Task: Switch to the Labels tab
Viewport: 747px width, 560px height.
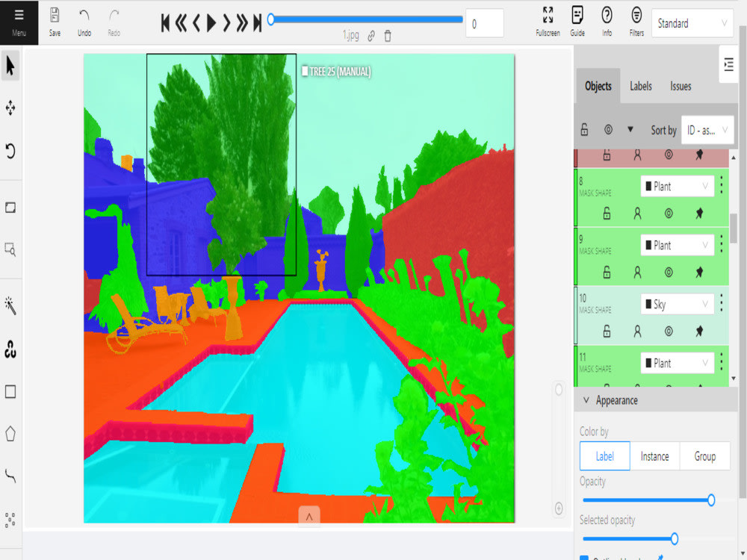Action: [640, 86]
